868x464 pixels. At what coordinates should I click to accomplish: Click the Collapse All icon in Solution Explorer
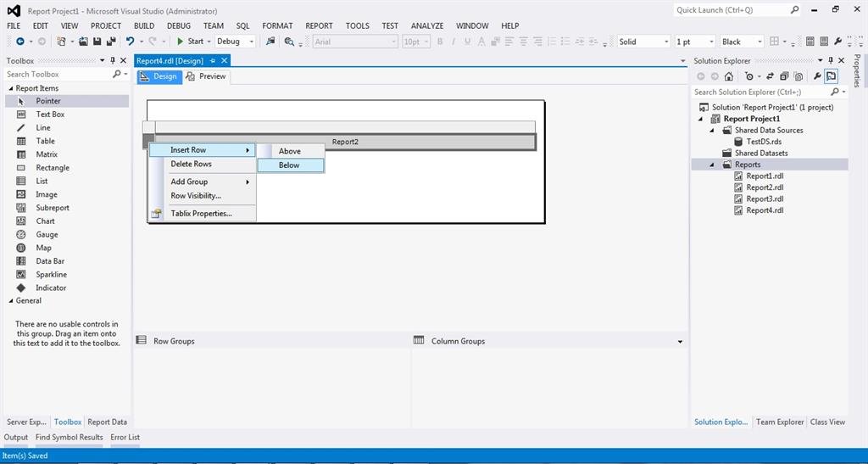click(x=784, y=76)
